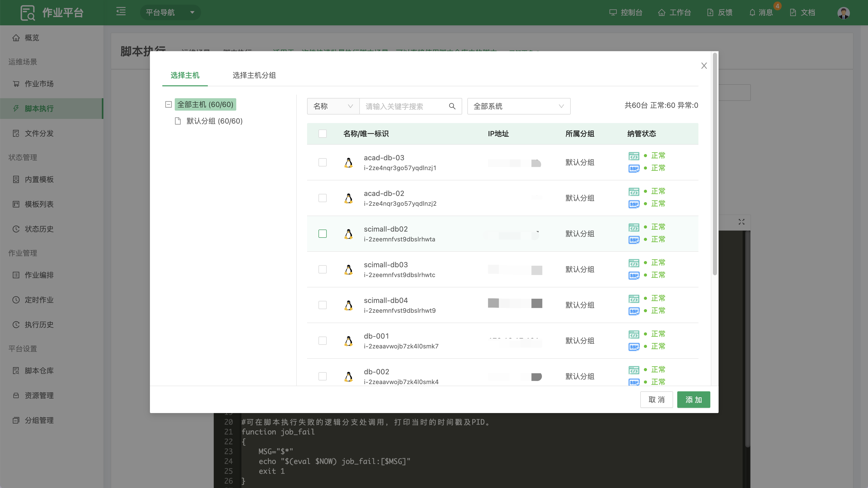Check the scimall-db03 host checkbox
The height and width of the screenshot is (488, 868).
[323, 270]
